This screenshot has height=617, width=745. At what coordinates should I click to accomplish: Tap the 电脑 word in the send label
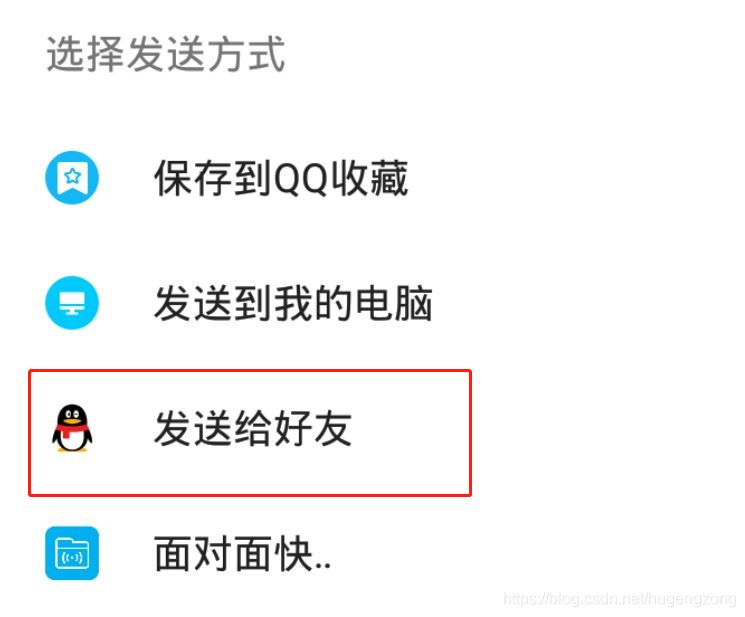(394, 303)
